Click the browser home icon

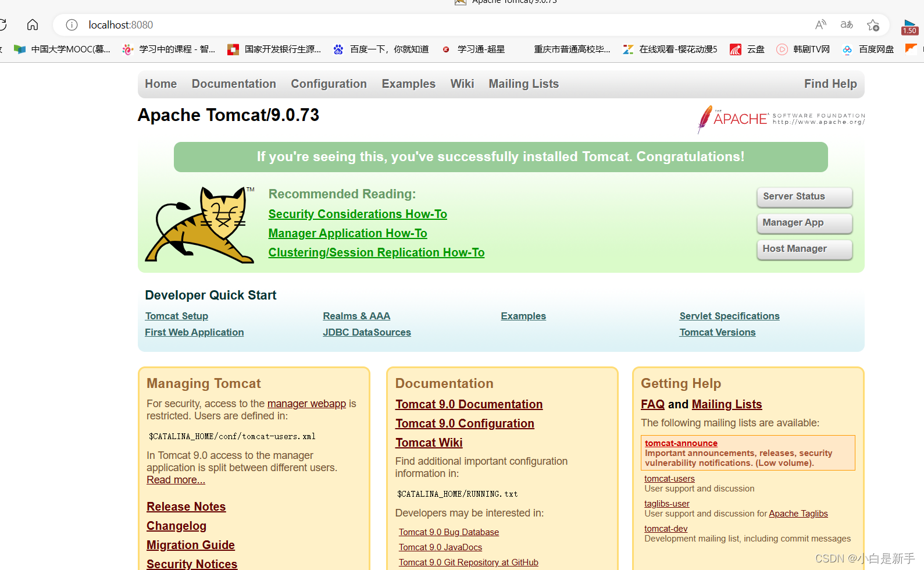point(33,24)
